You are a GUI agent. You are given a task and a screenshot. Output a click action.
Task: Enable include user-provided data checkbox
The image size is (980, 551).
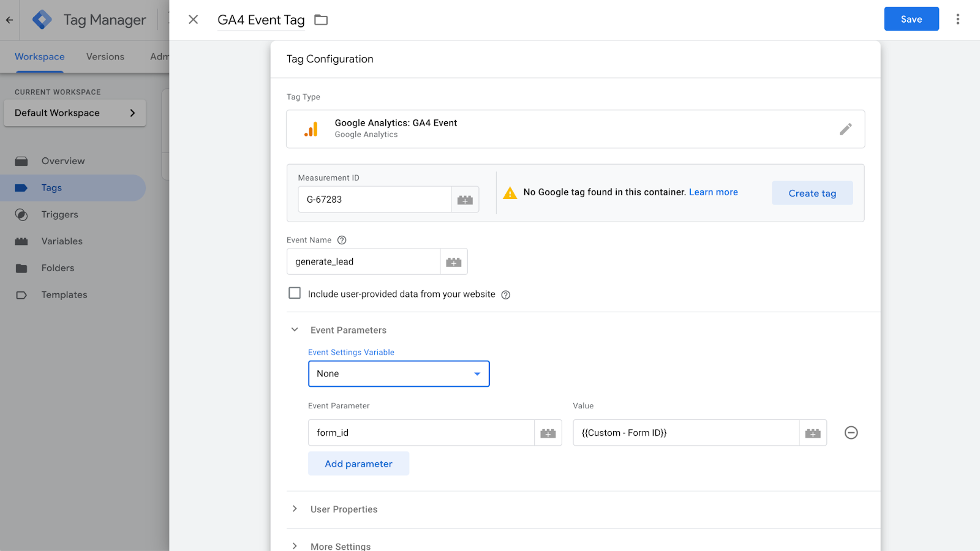pos(295,293)
